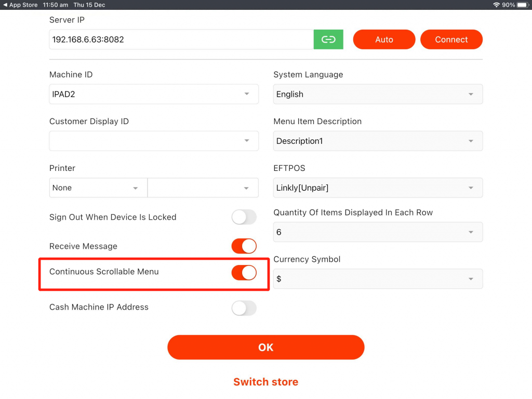The height and width of the screenshot is (399, 532).
Task: Select the EFTPOS Linkly dropdown
Action: 378,188
